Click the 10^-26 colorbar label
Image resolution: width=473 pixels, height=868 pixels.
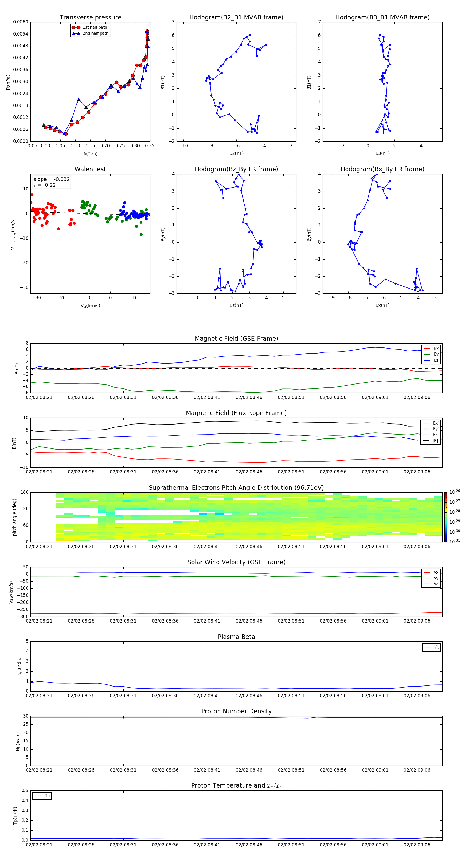tap(455, 492)
